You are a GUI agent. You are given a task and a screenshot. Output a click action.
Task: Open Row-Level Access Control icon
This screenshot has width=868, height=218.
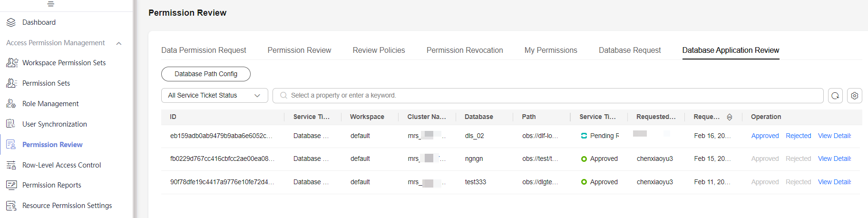tap(11, 165)
